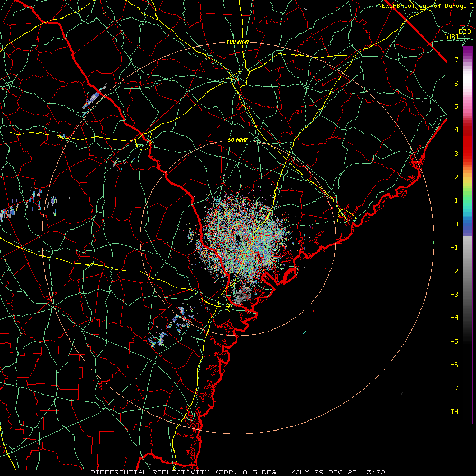
Task: Click the -6 value on color scale
Action: [x=454, y=365]
